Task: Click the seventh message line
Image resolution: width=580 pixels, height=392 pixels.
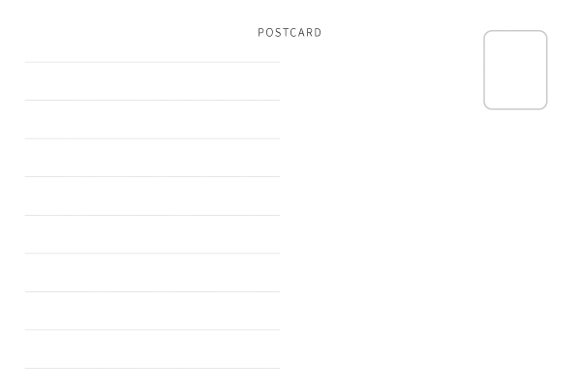Action: click(152, 291)
